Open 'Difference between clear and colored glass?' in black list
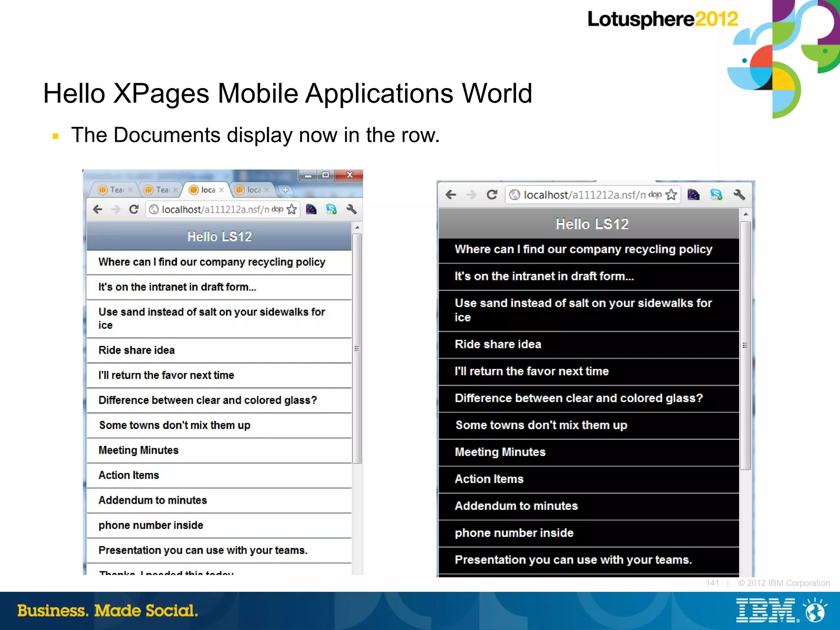Image resolution: width=840 pixels, height=630 pixels. (589, 399)
